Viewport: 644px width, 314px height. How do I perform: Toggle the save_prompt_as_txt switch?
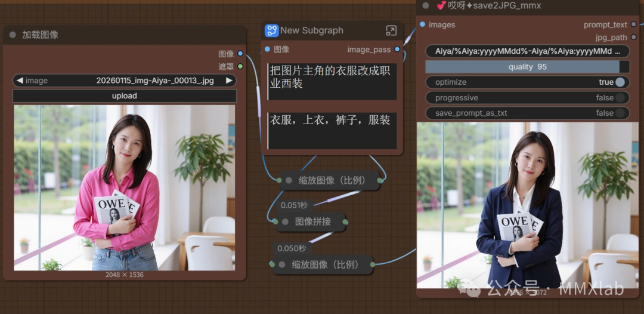point(620,113)
